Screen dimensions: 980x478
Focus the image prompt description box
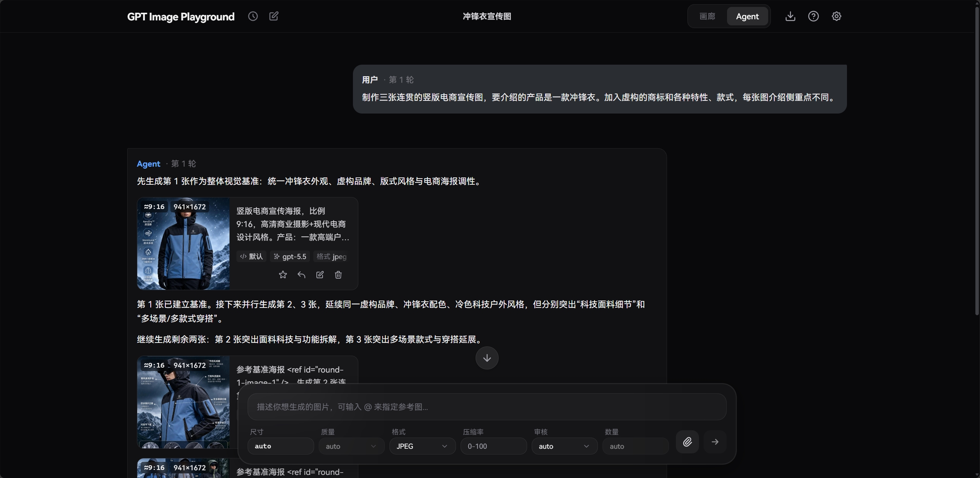pos(487,407)
